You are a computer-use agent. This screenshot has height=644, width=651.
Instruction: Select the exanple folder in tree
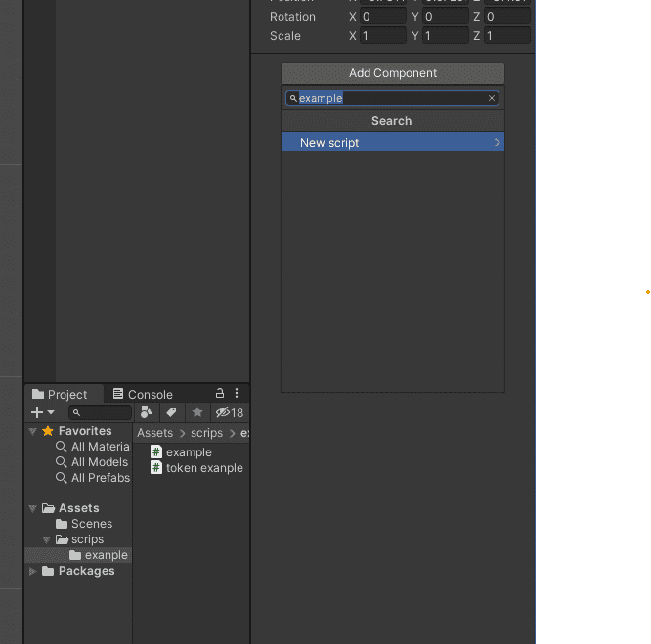pos(107,555)
